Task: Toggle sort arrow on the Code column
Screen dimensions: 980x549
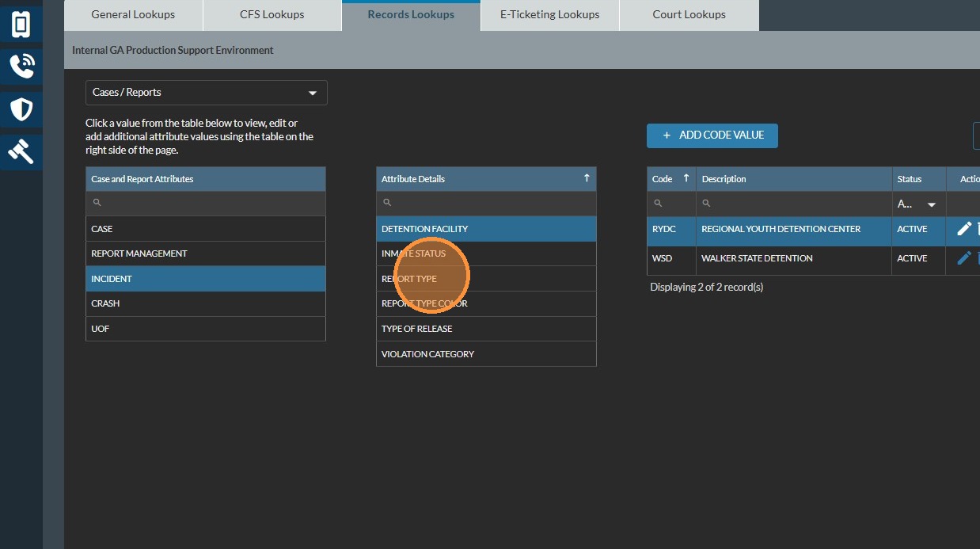Action: pos(686,178)
